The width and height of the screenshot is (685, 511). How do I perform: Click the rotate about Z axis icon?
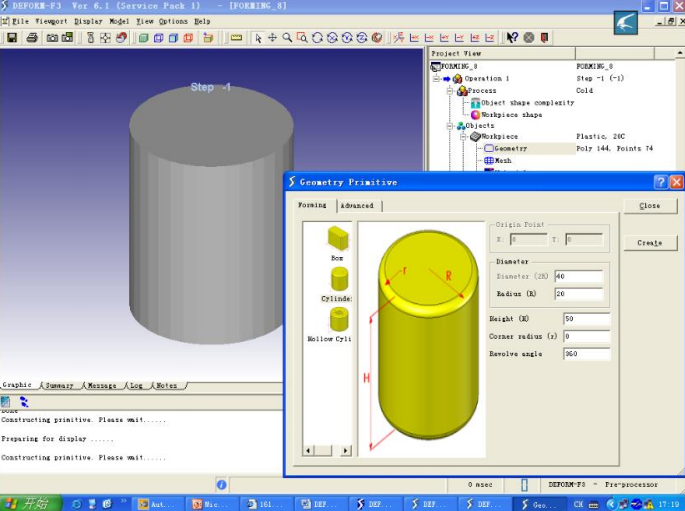(x=362, y=38)
